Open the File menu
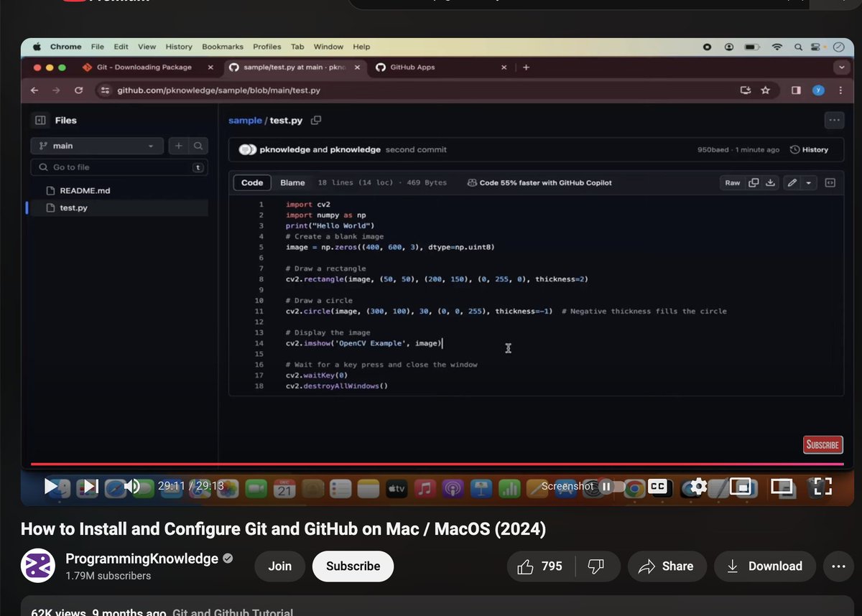Viewport: 862px width, 616px height. click(98, 47)
